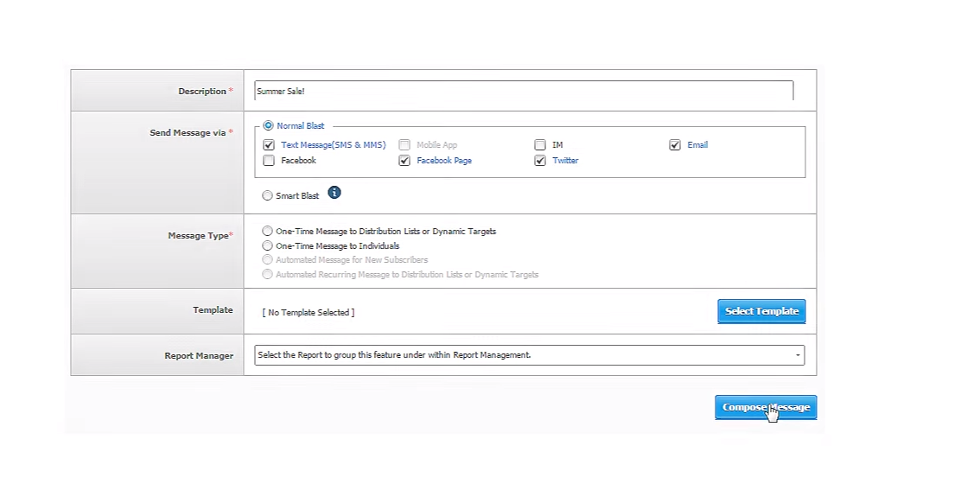
Task: Click the No Template Selected text
Action: 309,313
